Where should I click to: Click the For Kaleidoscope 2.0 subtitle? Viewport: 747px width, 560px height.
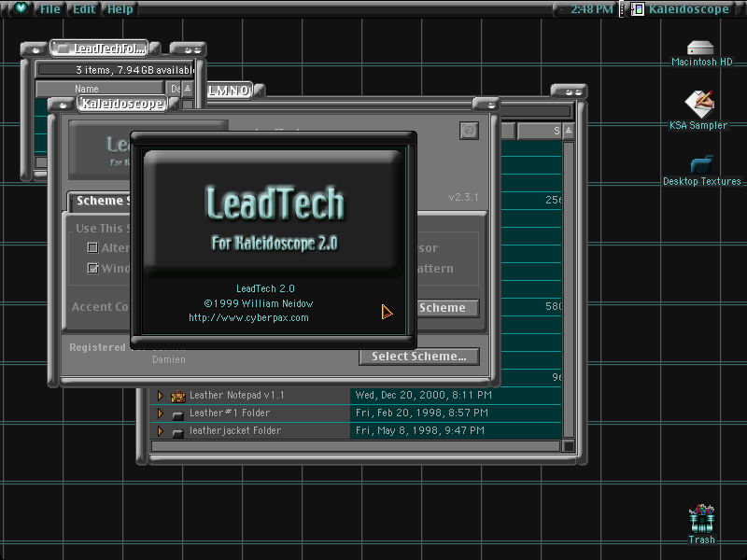pyautogui.click(x=275, y=244)
